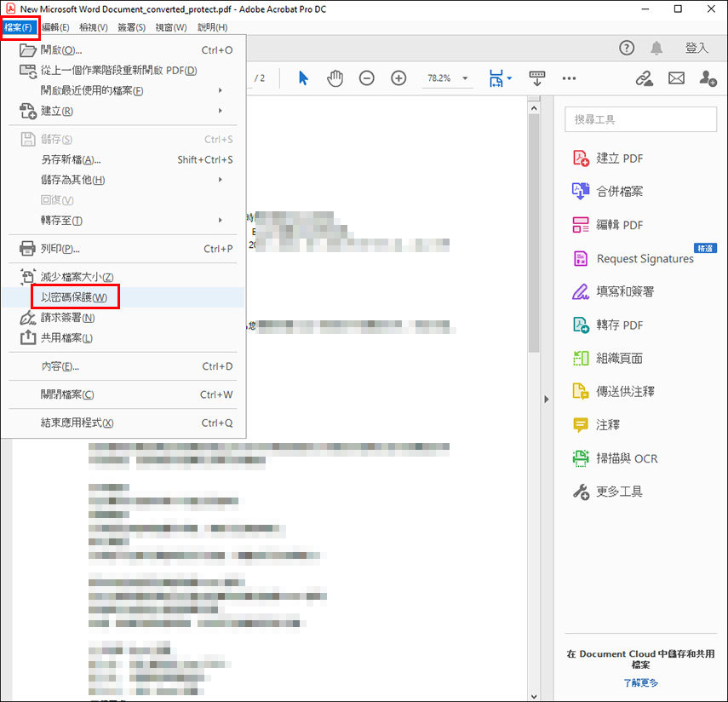Screen dimensions: 728x702
Task: Send file by email envelope icon
Action: pos(676,78)
